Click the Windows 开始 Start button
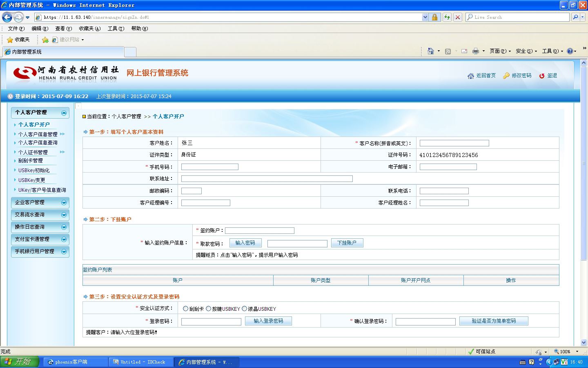This screenshot has width=588, height=368. pos(20,362)
